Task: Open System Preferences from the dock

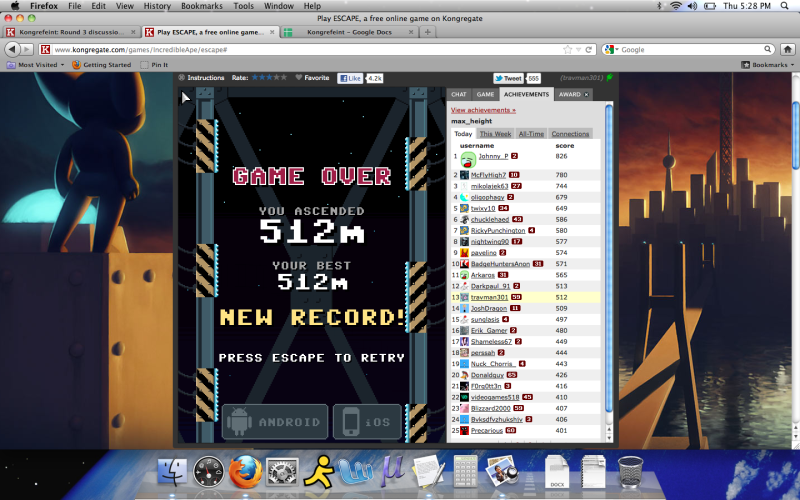Action: (282, 471)
